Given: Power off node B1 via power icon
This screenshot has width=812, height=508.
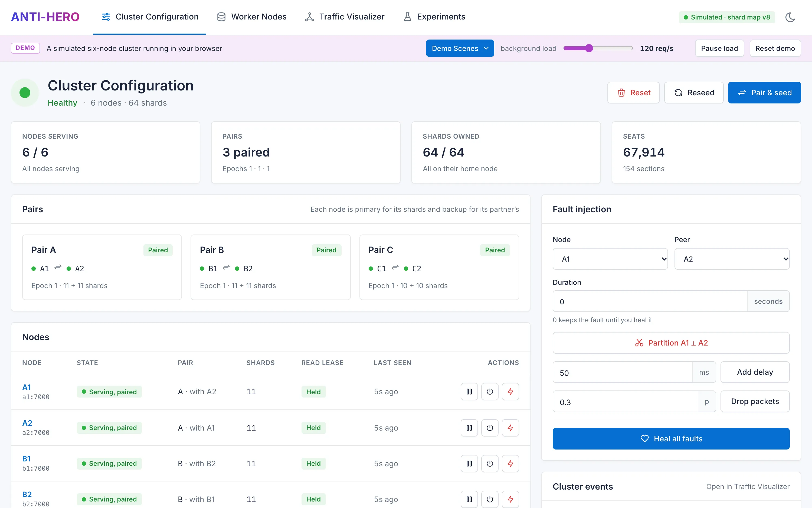Looking at the screenshot, I should [x=490, y=463].
